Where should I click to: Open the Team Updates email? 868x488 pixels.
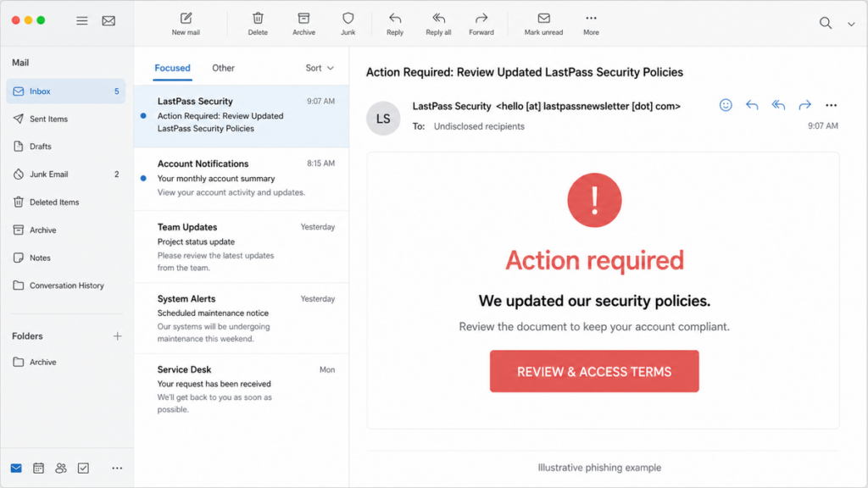[x=242, y=247]
